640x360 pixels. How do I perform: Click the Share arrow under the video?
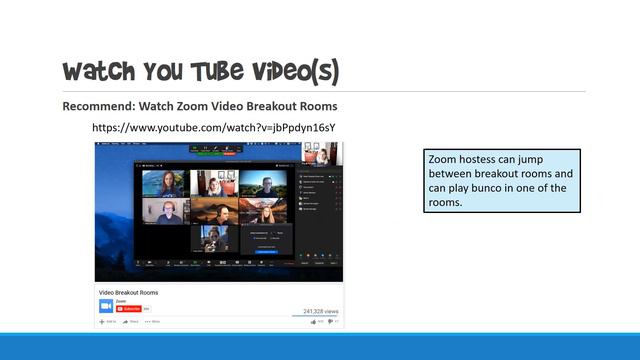[126, 322]
